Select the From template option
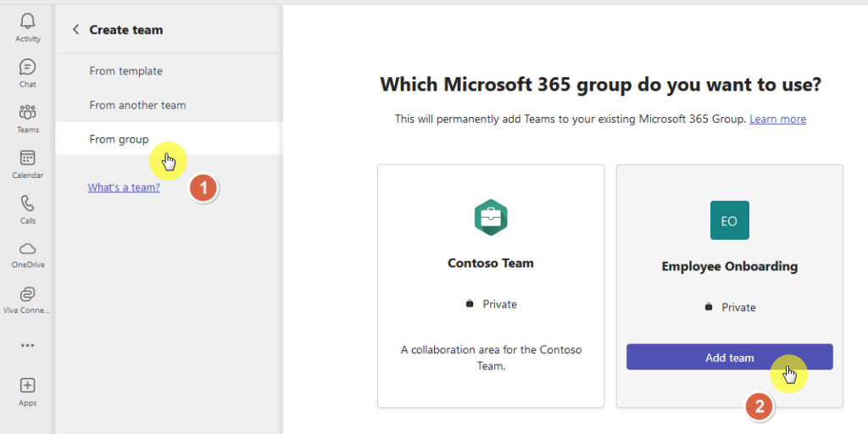 [x=169, y=71]
